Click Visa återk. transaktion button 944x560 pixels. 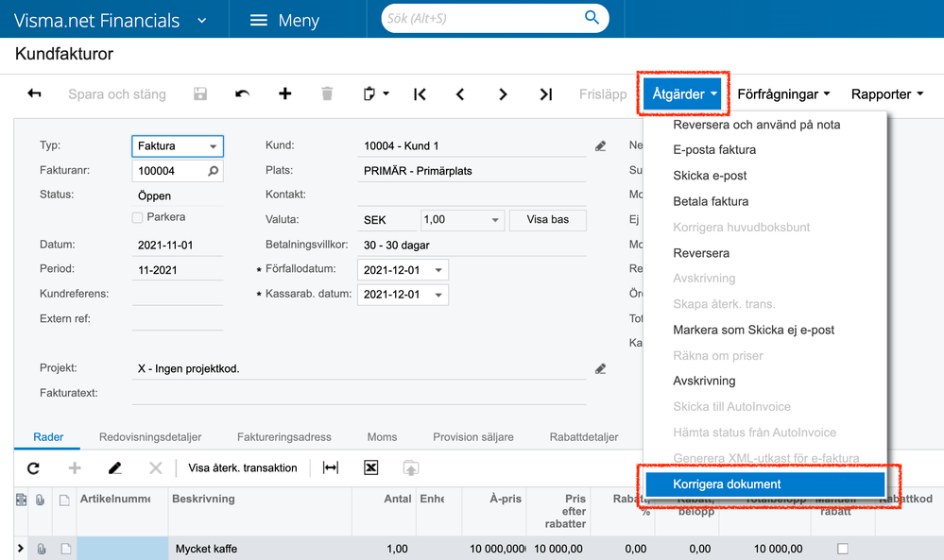pyautogui.click(x=243, y=468)
